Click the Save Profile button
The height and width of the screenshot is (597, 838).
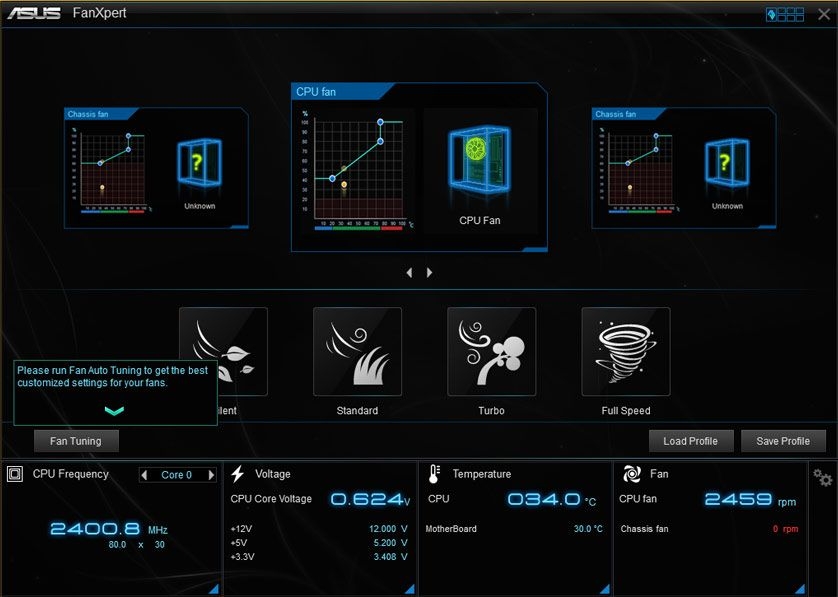click(x=783, y=441)
